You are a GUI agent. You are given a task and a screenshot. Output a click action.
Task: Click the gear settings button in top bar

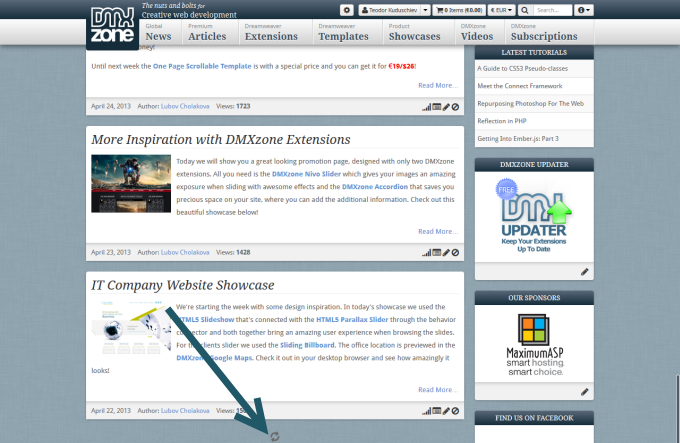tap(347, 10)
